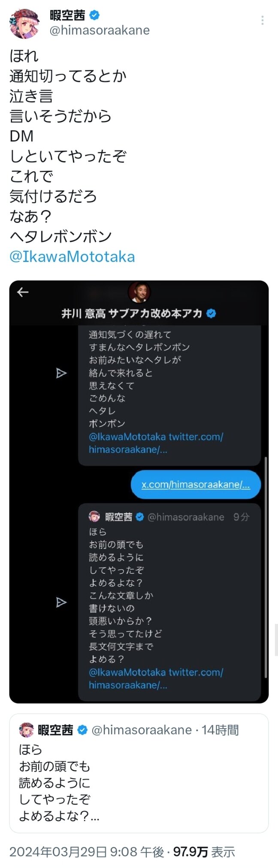
Task: Tap the back arrow in DM screenshot
Action: (x=23, y=292)
